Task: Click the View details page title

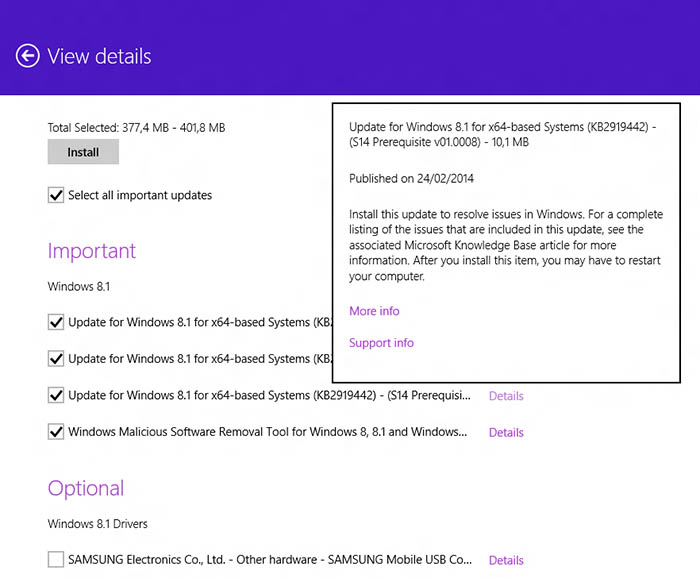Action: 99,56
